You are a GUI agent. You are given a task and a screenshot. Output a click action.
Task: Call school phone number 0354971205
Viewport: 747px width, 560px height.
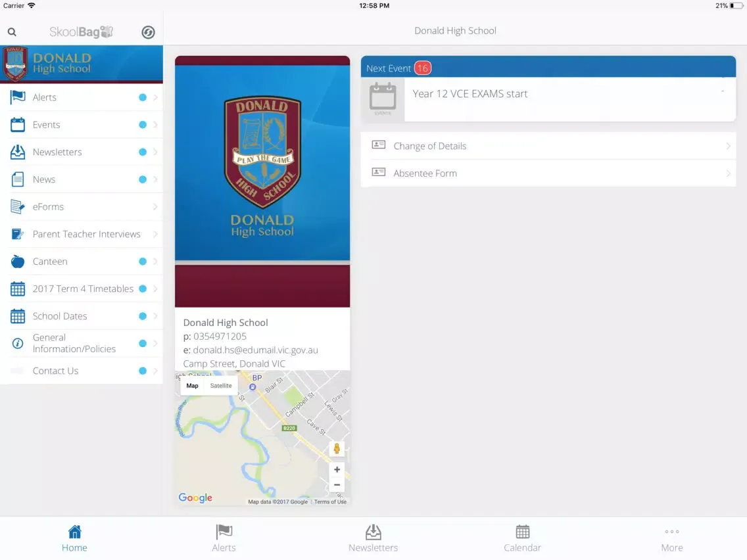220,336
